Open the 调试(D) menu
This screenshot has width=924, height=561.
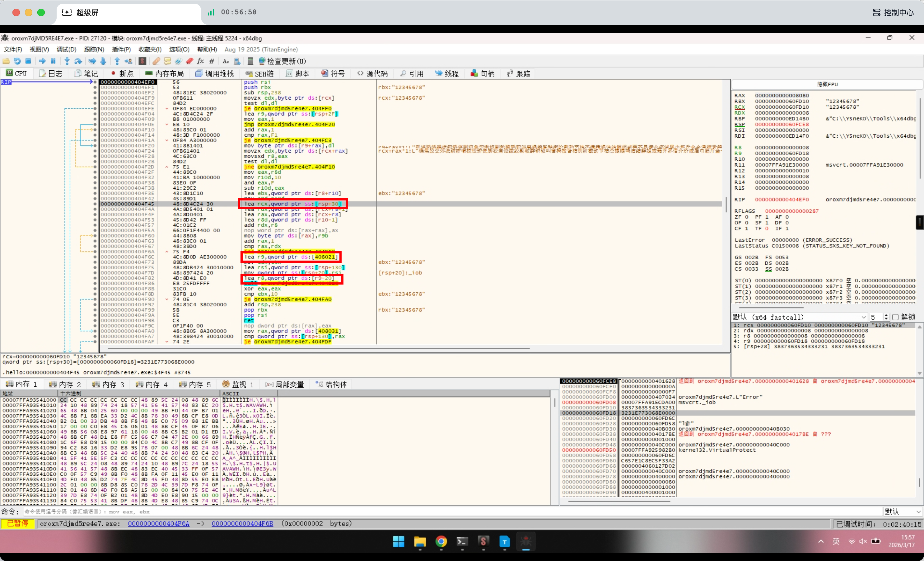66,49
